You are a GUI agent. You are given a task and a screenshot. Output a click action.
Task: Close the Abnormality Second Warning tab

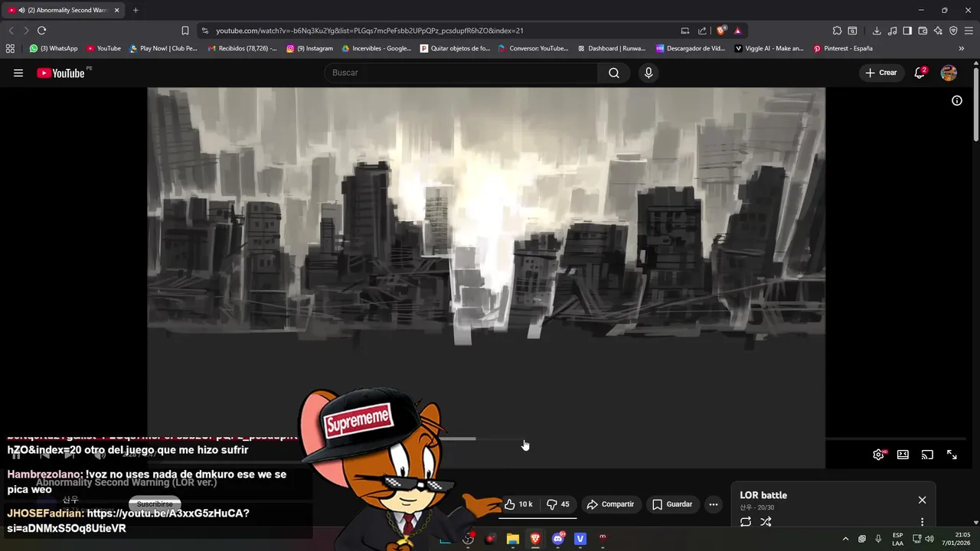(117, 10)
